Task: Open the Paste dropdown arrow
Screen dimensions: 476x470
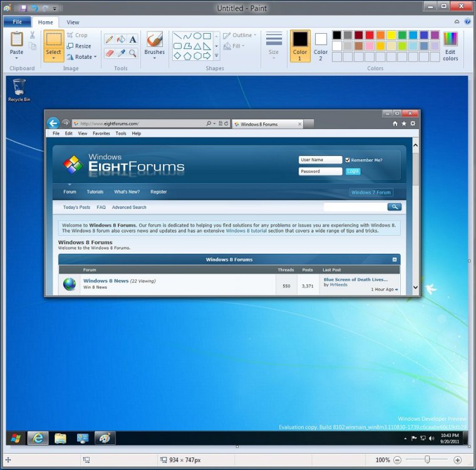Action: pyautogui.click(x=16, y=58)
